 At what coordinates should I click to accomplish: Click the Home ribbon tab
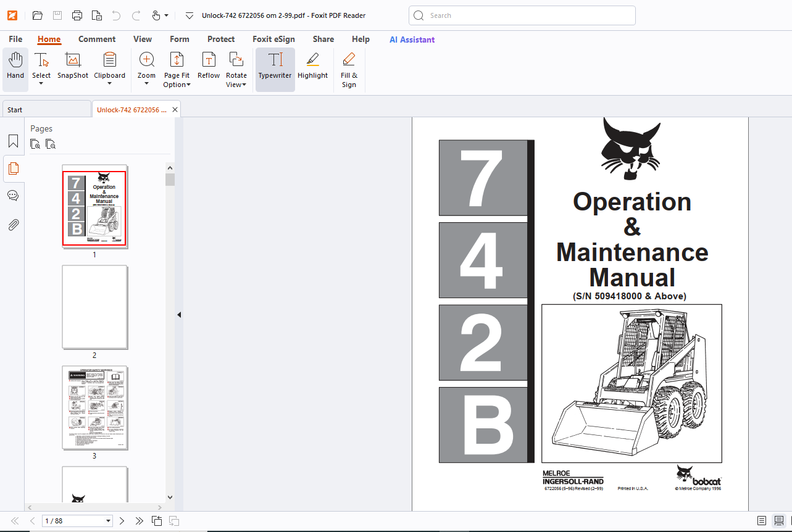tap(49, 39)
